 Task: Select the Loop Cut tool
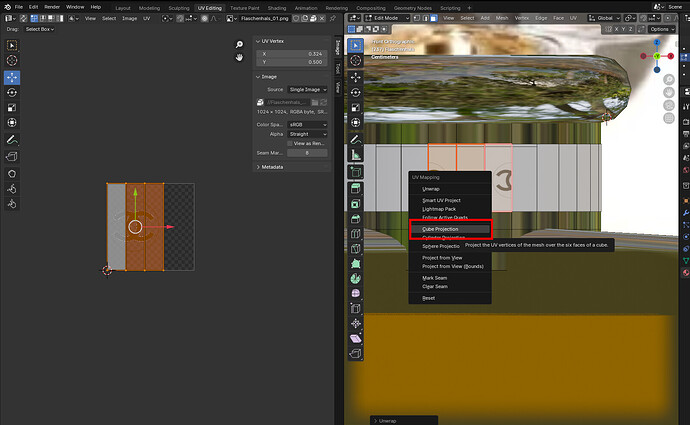356,234
